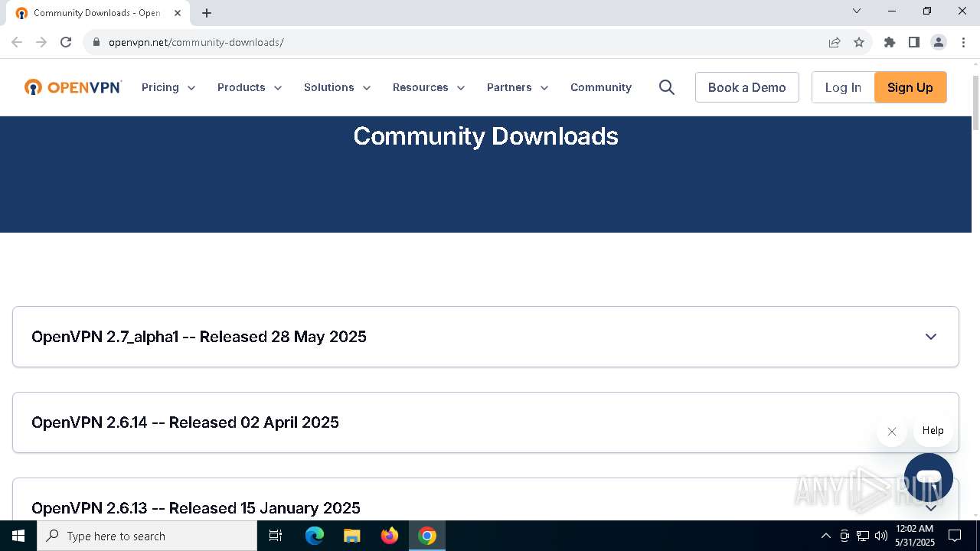The height and width of the screenshot is (551, 980).
Task: Launch Firefox from the taskbar
Action: (390, 536)
